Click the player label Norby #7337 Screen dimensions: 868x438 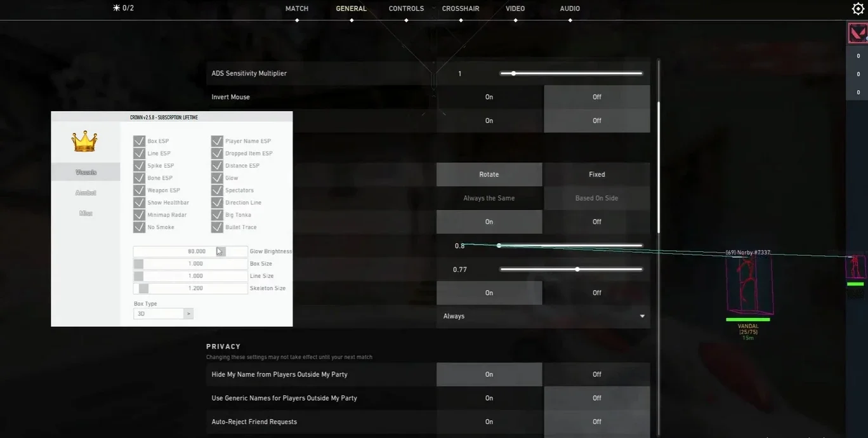(x=748, y=253)
